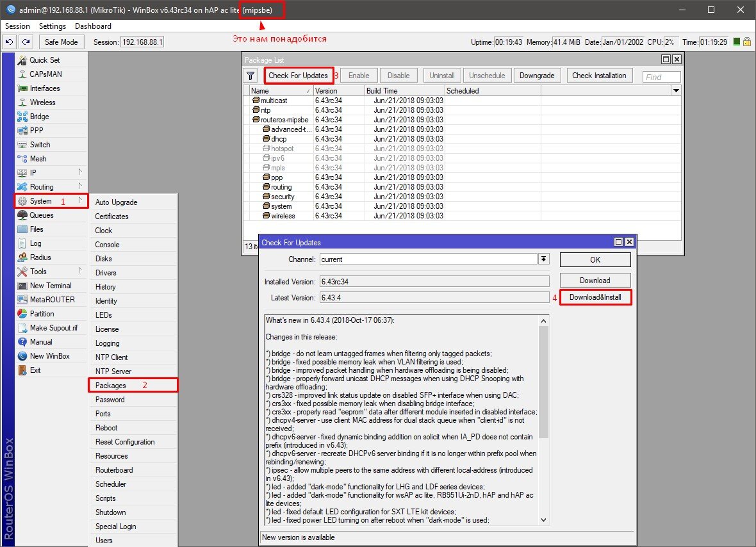Click the Find field in Package List
756x547 pixels.
pyautogui.click(x=661, y=77)
